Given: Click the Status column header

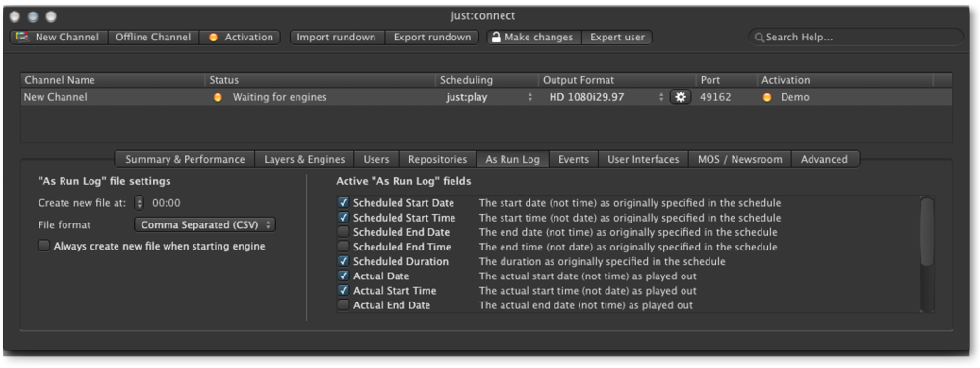Looking at the screenshot, I should [x=321, y=80].
